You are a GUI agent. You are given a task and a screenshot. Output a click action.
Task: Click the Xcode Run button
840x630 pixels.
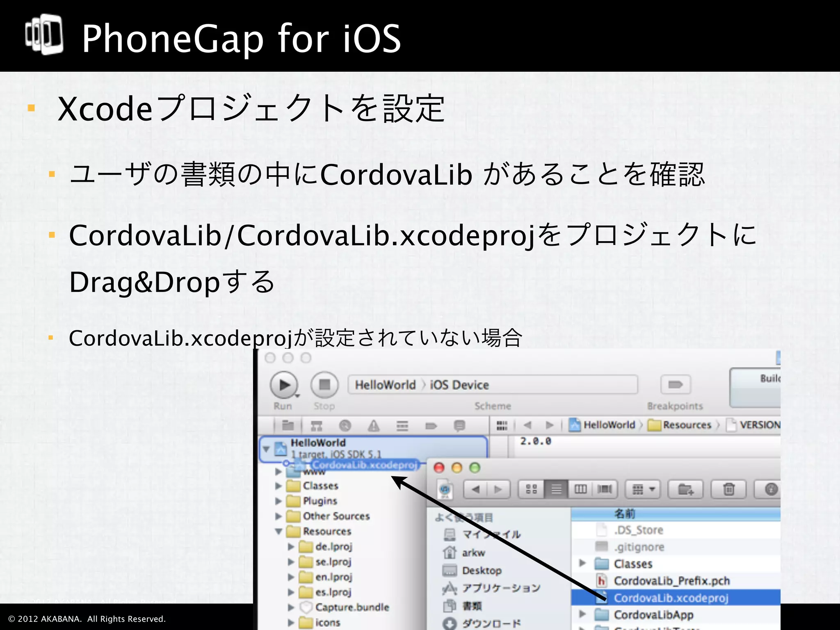click(x=284, y=385)
